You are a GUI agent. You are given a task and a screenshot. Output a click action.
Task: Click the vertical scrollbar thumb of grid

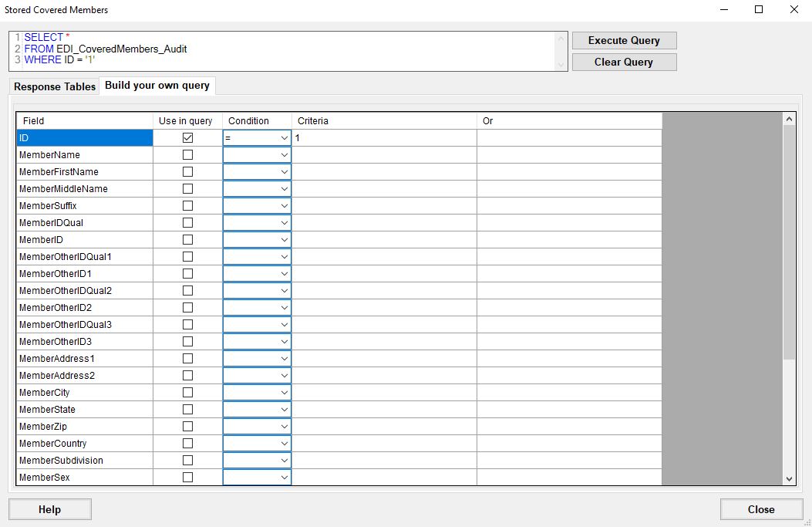point(789,242)
